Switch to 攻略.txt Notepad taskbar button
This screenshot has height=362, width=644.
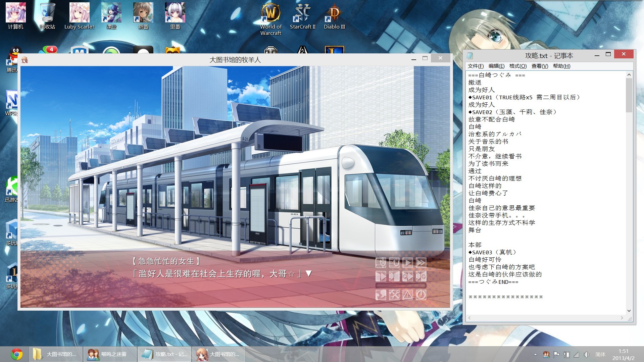click(x=164, y=354)
